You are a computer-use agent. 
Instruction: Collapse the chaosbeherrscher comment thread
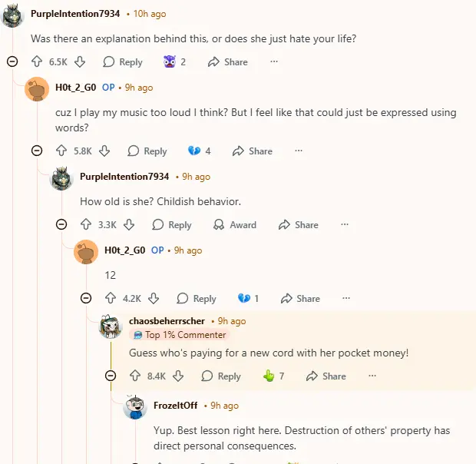[111, 376]
